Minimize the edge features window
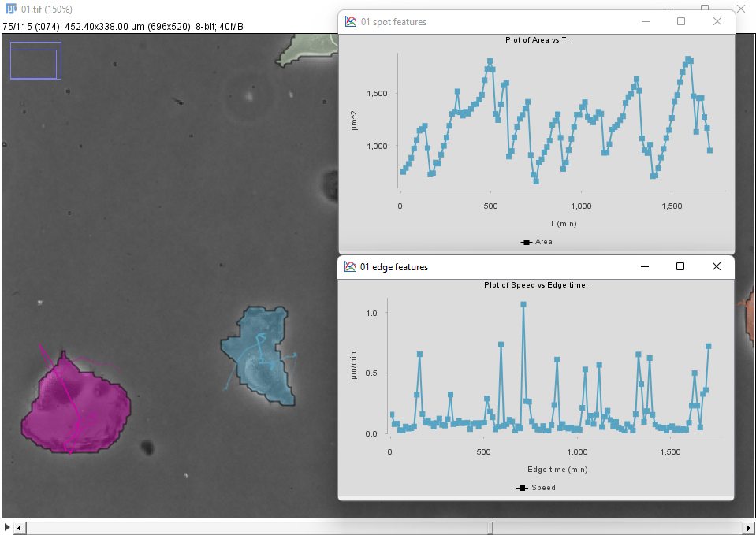Image resolution: width=756 pixels, height=535 pixels. coord(644,267)
